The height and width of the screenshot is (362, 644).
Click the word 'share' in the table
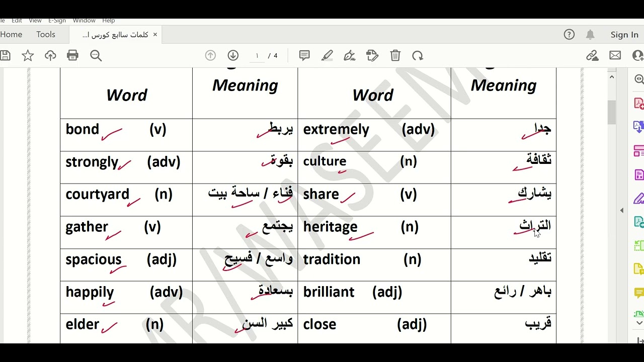(x=321, y=195)
